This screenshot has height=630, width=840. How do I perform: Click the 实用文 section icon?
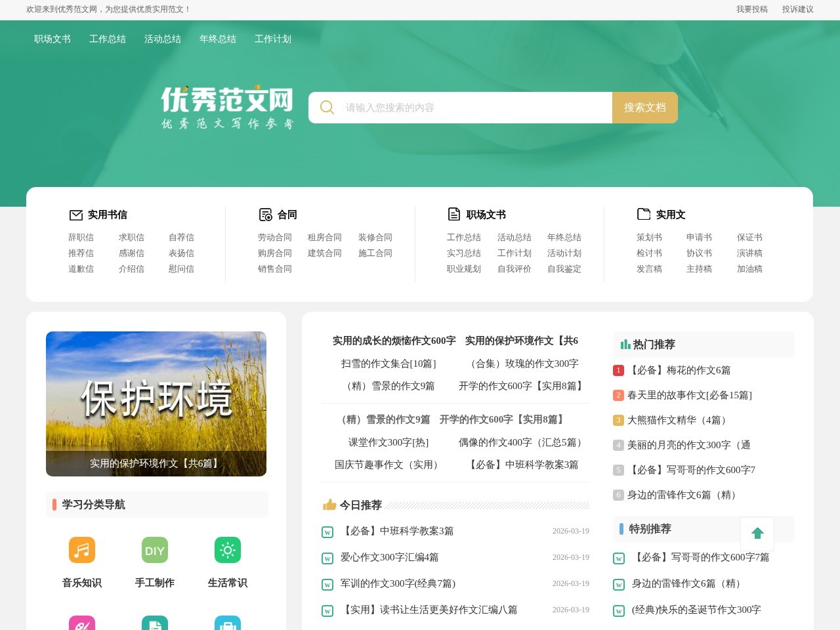[643, 213]
